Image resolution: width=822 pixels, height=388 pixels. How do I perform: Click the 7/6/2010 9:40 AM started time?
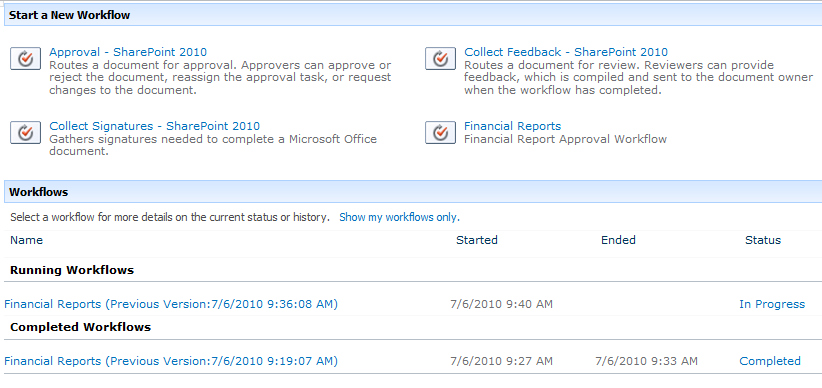click(502, 304)
